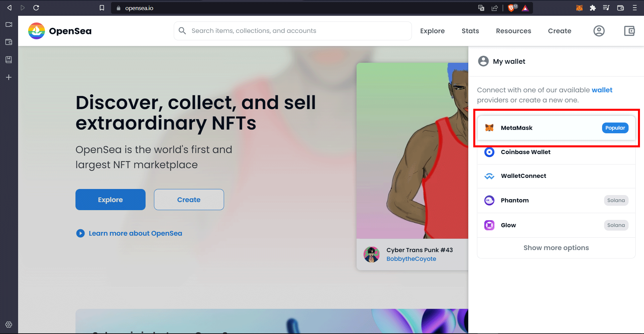Viewport: 644px width, 334px height.
Task: Click the lock icon beside opensea.io
Action: tap(118, 8)
